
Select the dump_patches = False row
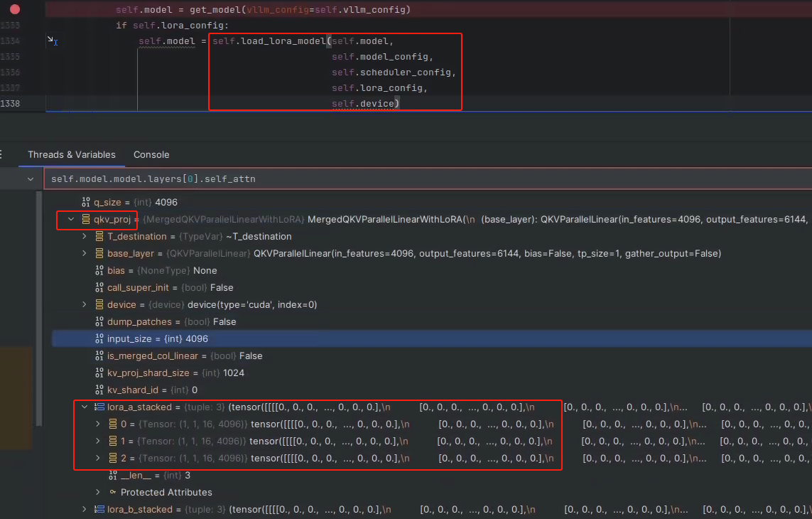pyautogui.click(x=432, y=321)
